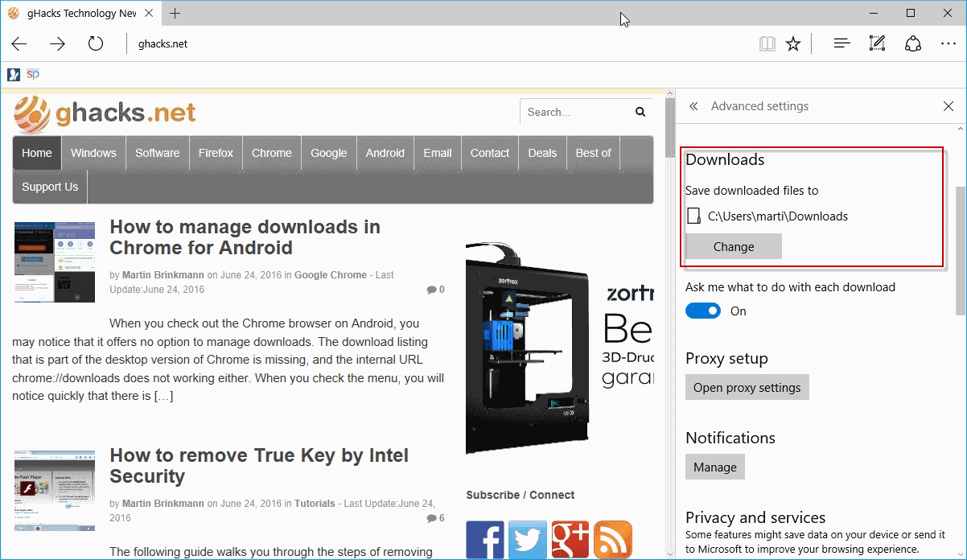Add page to favorites star icon

[793, 44]
